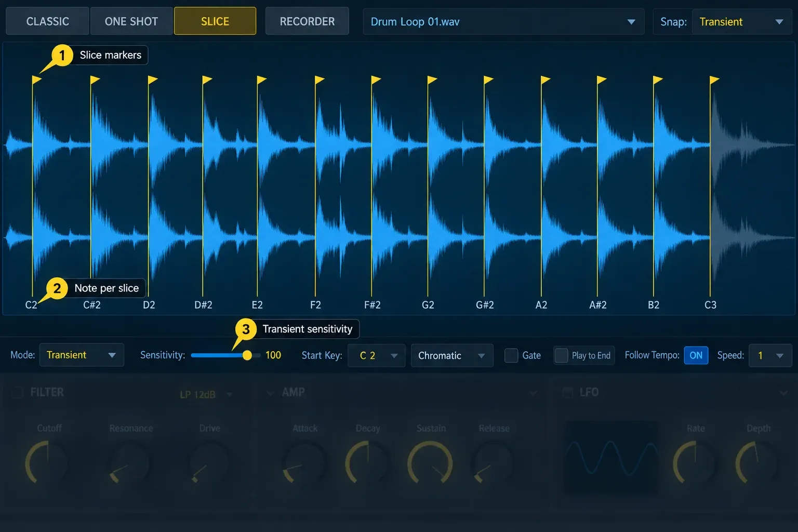Click the Decay knob in Amp
798x532 pixels.
tap(367, 463)
